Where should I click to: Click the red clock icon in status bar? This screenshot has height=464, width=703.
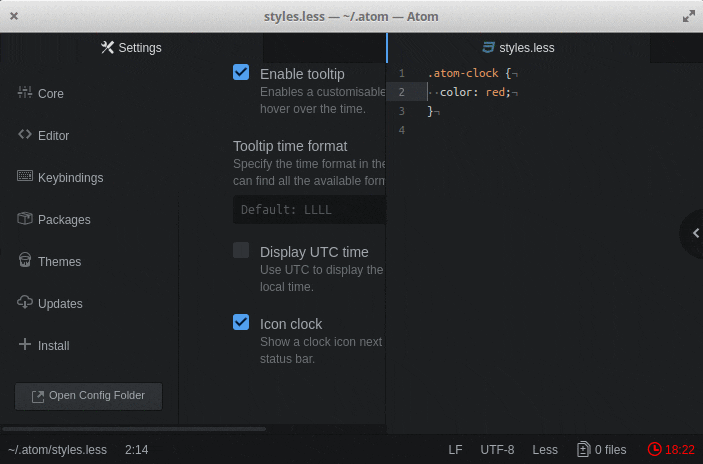pyautogui.click(x=654, y=450)
